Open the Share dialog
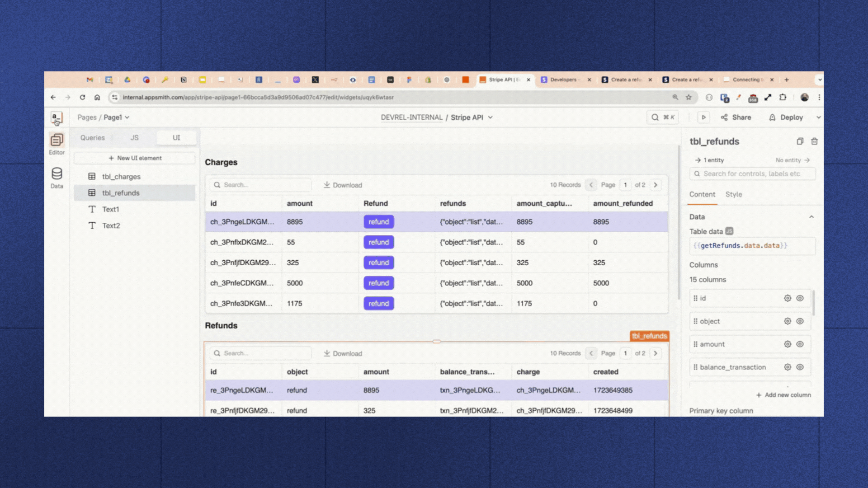The height and width of the screenshot is (488, 868). [736, 117]
